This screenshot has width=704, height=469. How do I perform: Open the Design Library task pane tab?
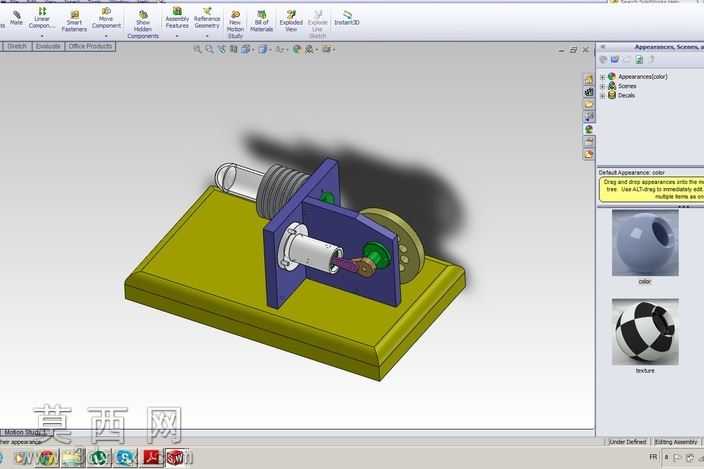click(x=589, y=92)
